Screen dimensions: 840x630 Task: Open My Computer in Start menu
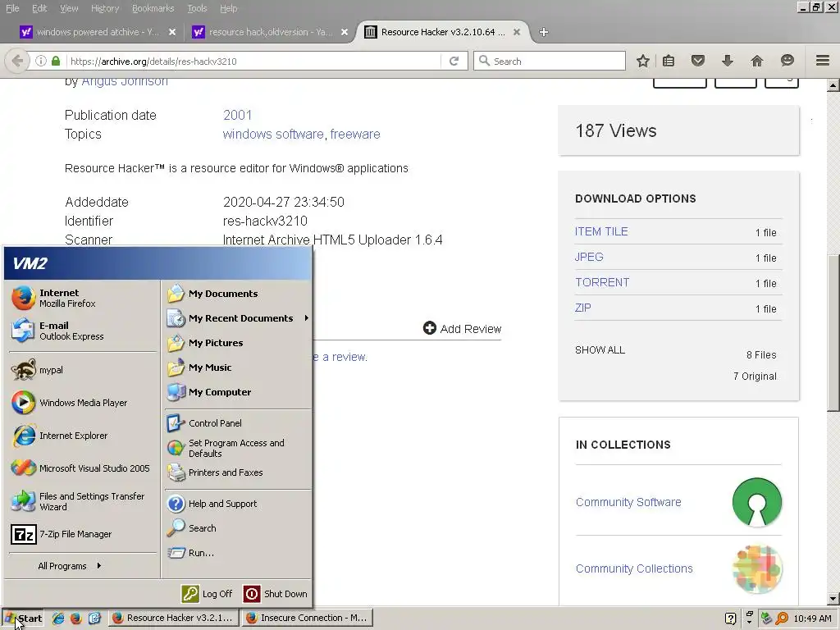click(238, 392)
